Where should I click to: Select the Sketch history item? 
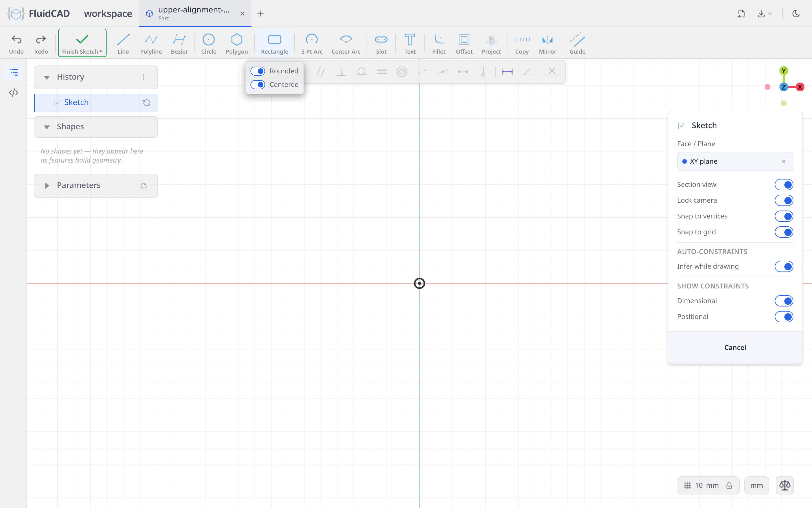click(96, 102)
